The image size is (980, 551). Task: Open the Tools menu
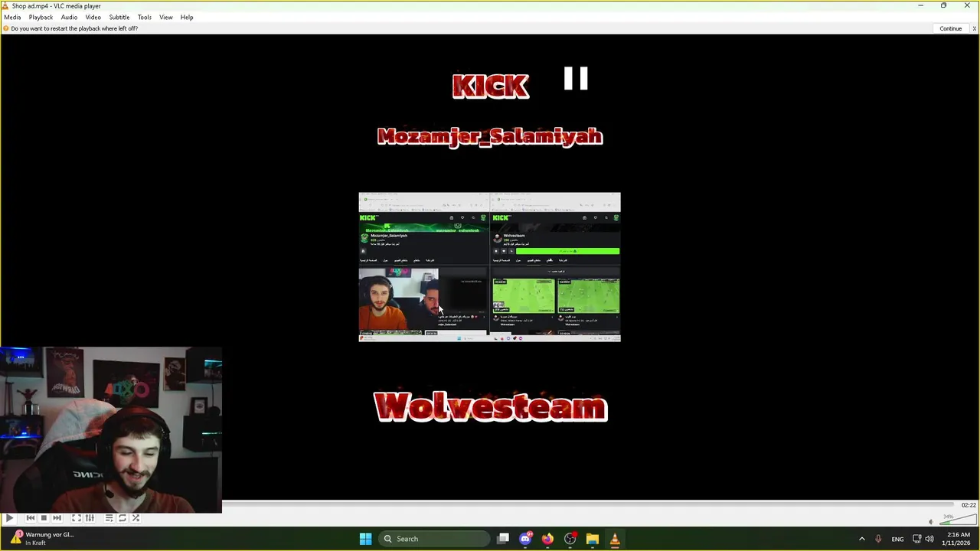(x=144, y=17)
